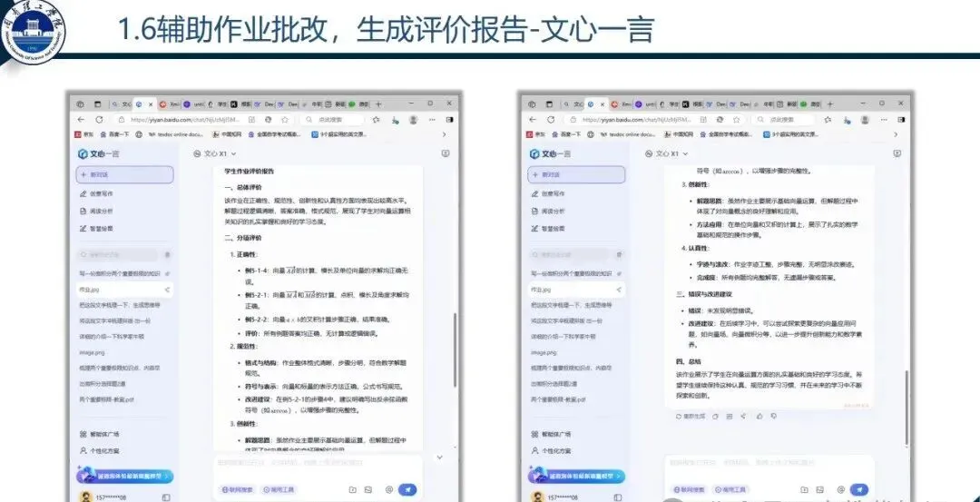Image resolution: width=980 pixels, height=502 pixels.
Task: Open new browser tab with plus, right window
Action: (x=829, y=103)
